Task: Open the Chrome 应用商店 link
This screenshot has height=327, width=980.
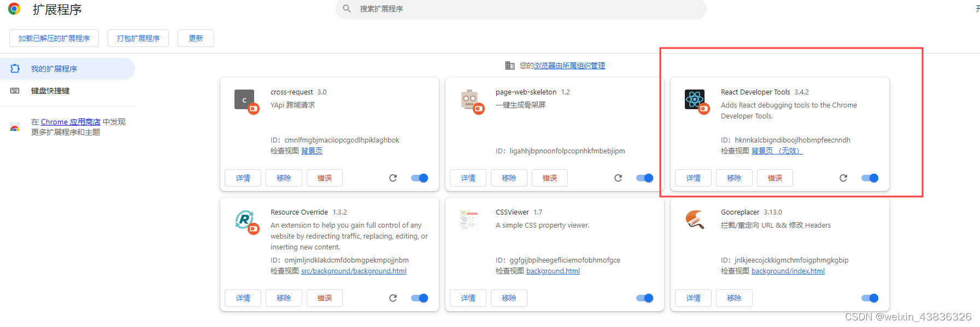Action: [x=71, y=122]
